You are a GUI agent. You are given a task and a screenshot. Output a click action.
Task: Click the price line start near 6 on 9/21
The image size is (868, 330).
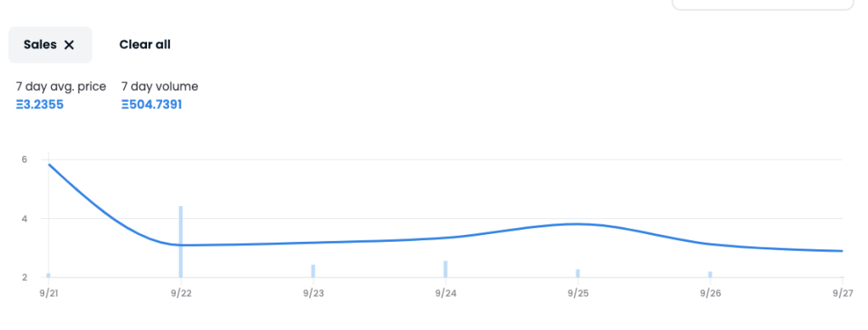50,165
